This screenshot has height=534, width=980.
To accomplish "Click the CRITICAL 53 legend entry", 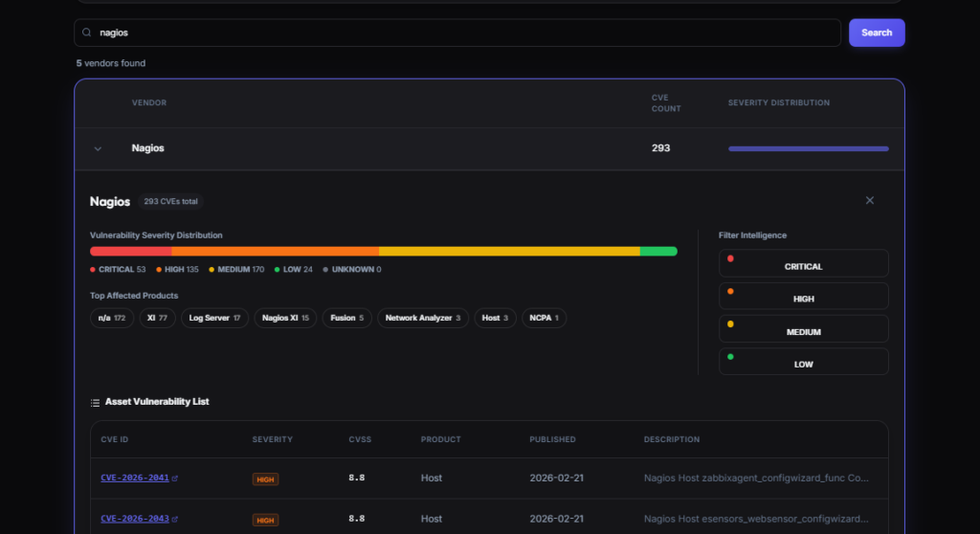I will coord(118,270).
